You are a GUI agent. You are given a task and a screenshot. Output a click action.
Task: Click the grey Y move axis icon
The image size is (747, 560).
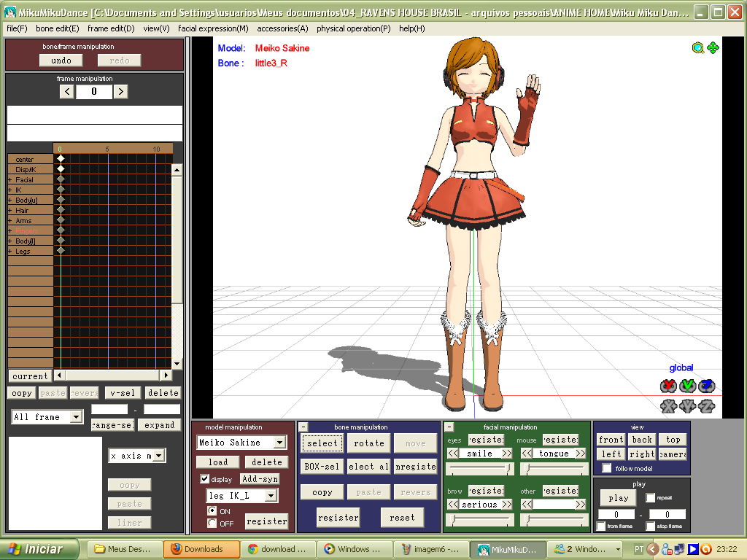[687, 406]
